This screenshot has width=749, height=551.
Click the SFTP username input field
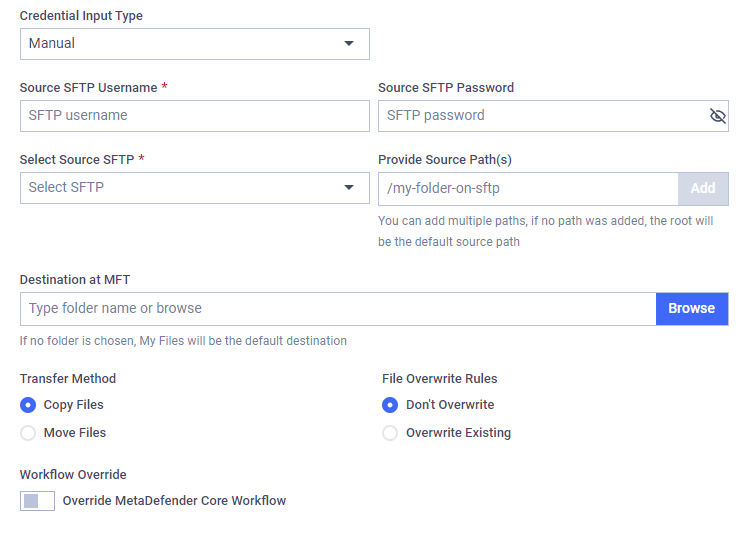194,116
